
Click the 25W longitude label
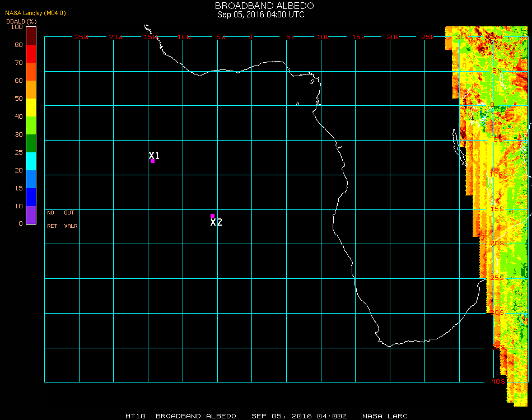coord(81,37)
